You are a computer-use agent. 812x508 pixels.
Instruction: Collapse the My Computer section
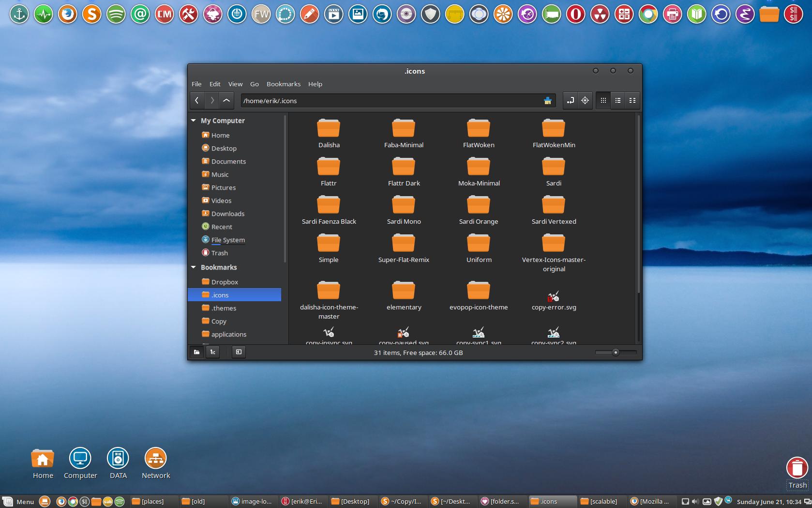click(194, 121)
